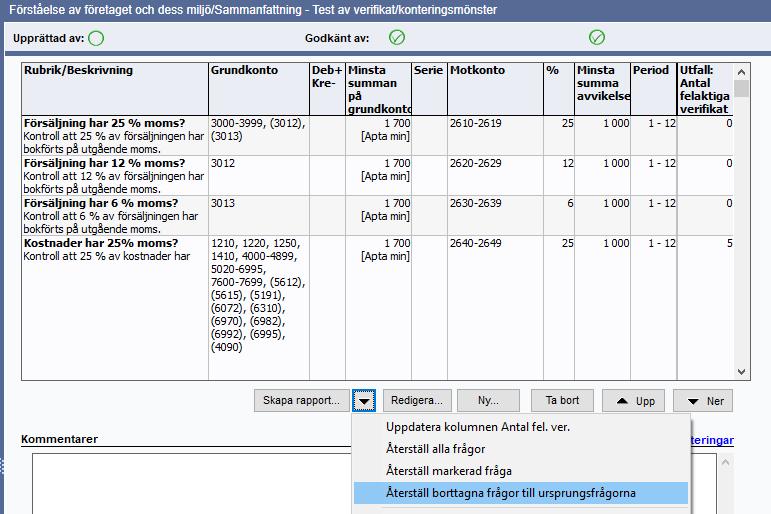
Task: Click the Grundkonto column header
Action: coord(259,89)
